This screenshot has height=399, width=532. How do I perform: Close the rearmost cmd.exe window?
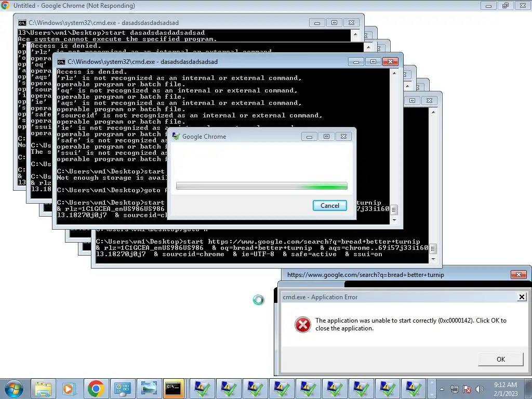click(x=352, y=23)
